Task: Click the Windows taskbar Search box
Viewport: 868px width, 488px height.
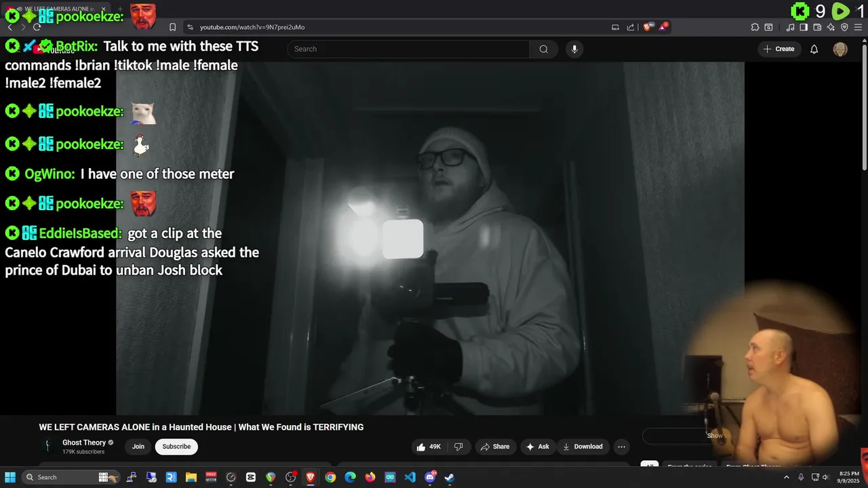Action: pos(71,477)
